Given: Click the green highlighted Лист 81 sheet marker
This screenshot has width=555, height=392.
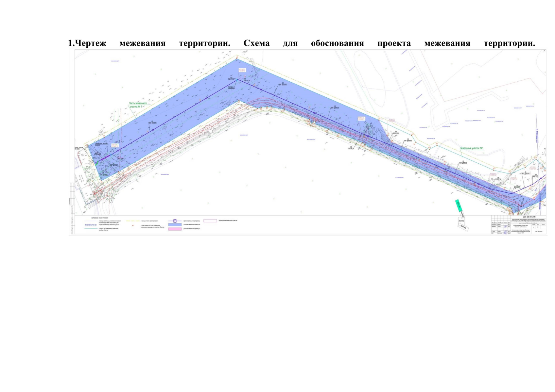Looking at the screenshot, I should (458, 205).
